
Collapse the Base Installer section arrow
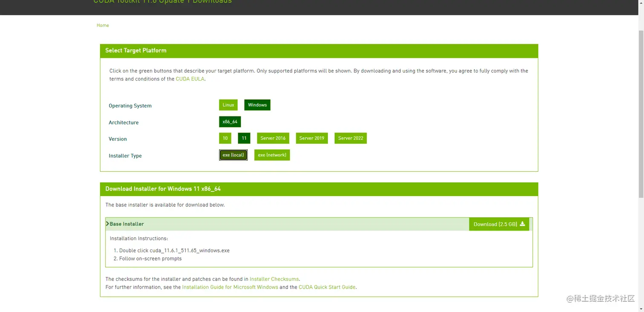point(108,223)
